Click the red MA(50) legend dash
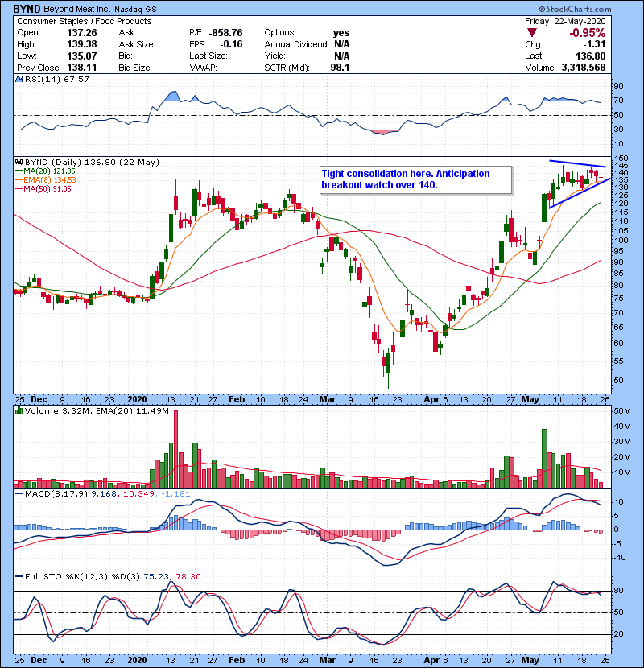 (x=19, y=188)
